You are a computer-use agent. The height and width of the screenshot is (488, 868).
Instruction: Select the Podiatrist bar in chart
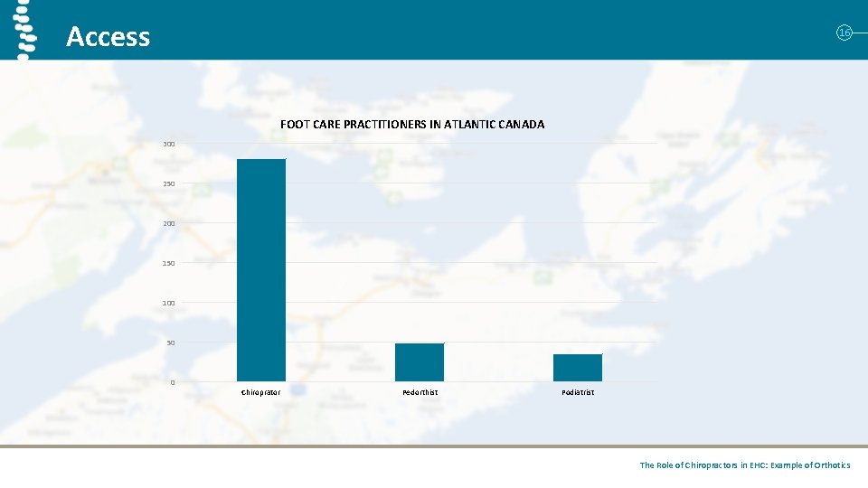[x=578, y=368]
